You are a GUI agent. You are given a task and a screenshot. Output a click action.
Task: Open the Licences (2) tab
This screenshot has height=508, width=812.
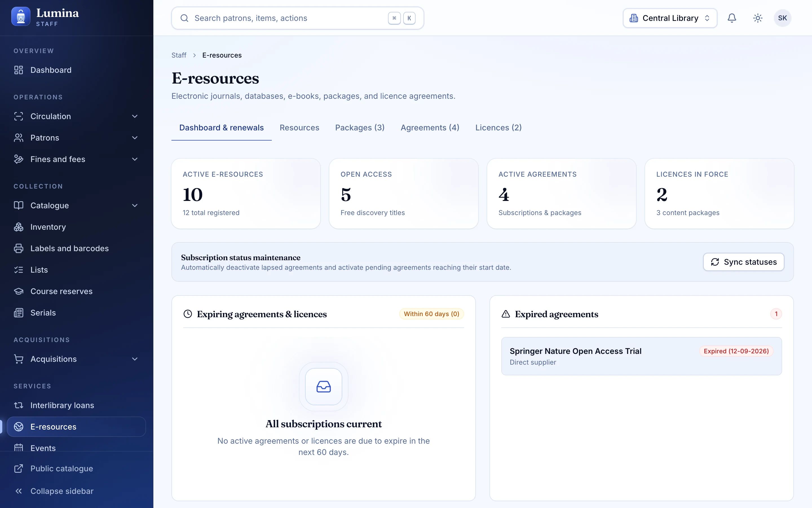tap(498, 128)
